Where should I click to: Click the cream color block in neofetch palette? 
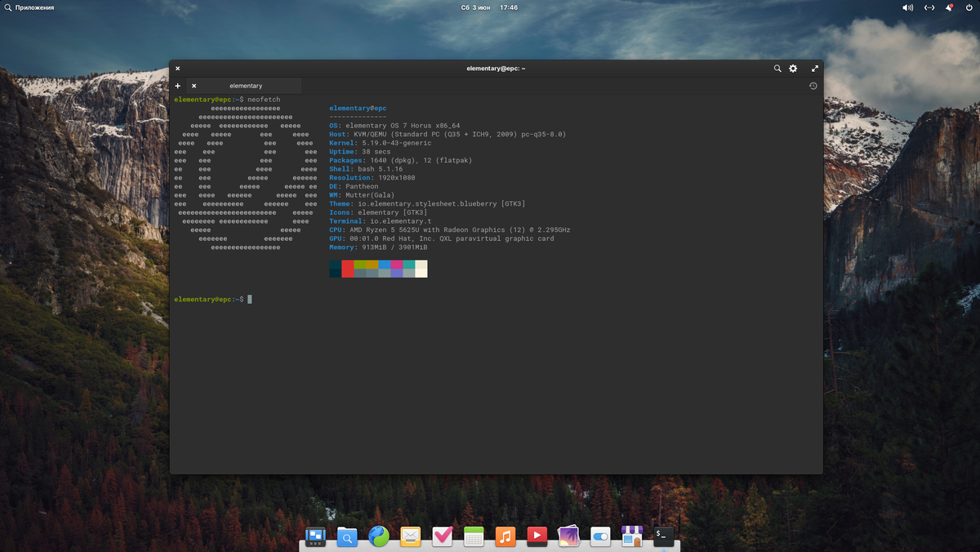coord(421,269)
